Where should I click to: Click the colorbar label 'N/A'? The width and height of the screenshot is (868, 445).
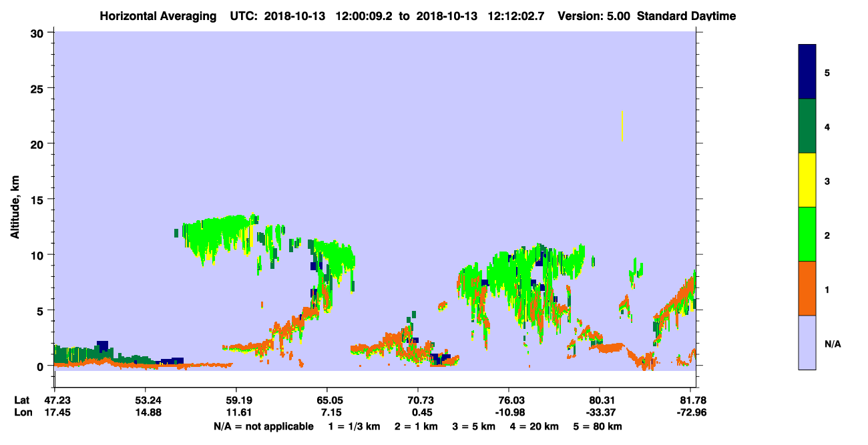pos(833,344)
